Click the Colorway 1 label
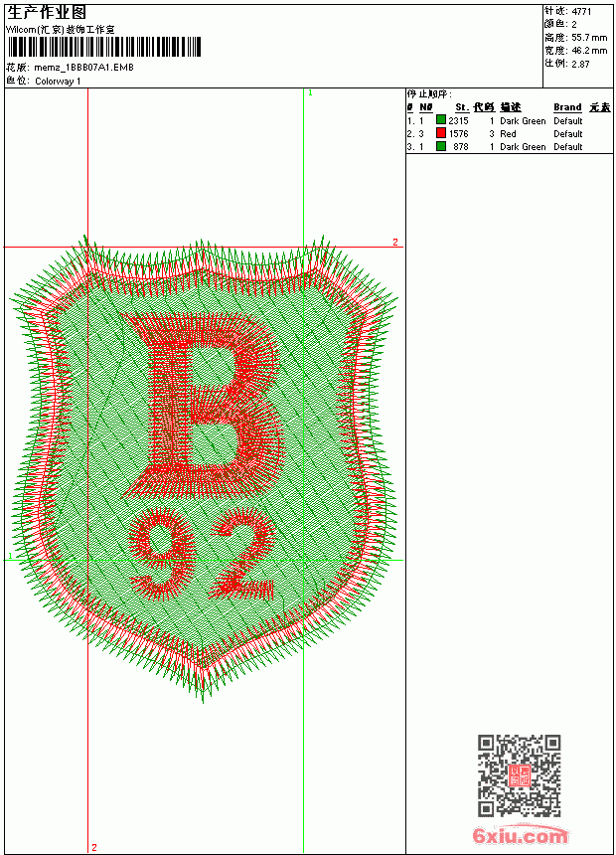The width and height of the screenshot is (616, 855). [x=58, y=82]
